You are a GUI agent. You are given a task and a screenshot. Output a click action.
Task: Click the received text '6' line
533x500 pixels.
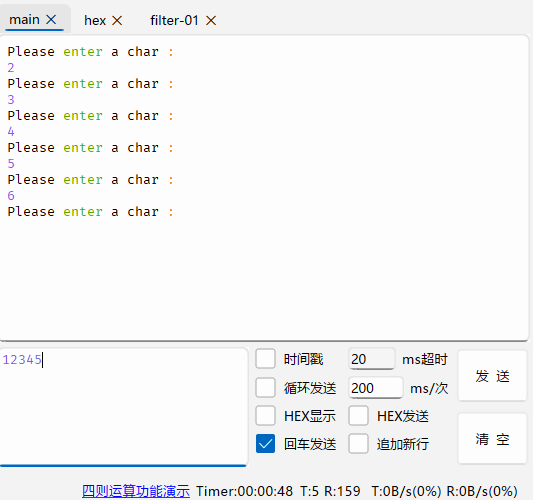pyautogui.click(x=11, y=195)
